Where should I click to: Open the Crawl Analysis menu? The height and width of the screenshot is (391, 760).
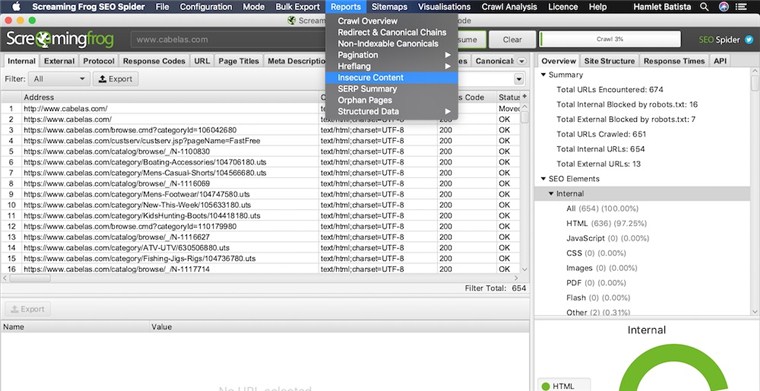pyautogui.click(x=509, y=7)
